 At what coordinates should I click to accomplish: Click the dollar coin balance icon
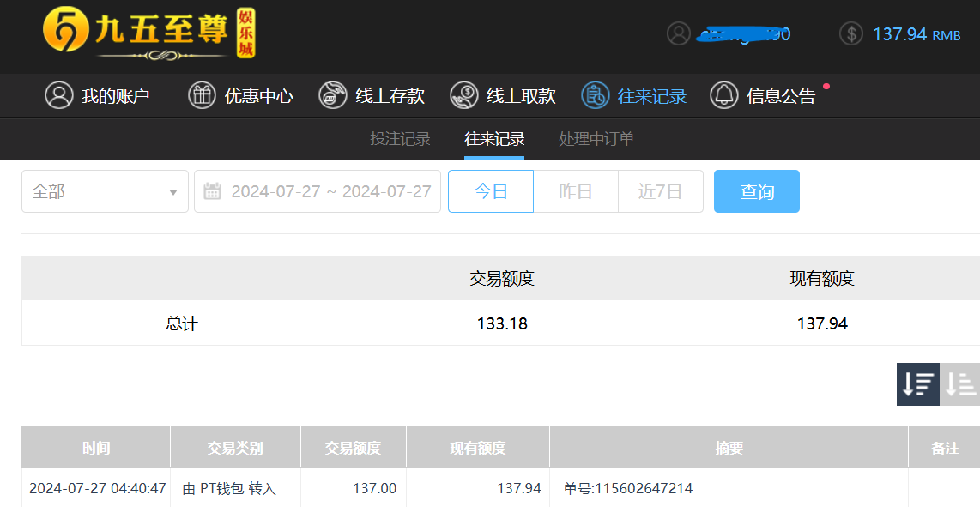[850, 34]
